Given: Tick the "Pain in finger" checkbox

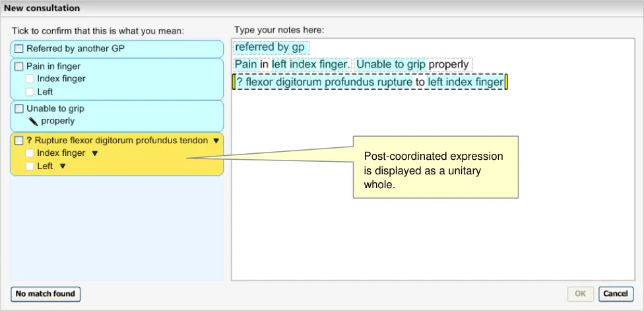Looking at the screenshot, I should pyautogui.click(x=19, y=67).
